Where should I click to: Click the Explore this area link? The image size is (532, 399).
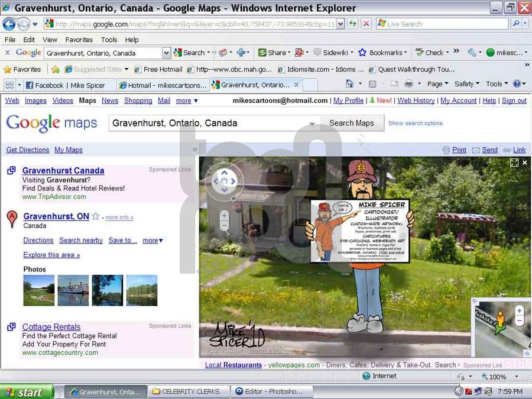point(51,255)
